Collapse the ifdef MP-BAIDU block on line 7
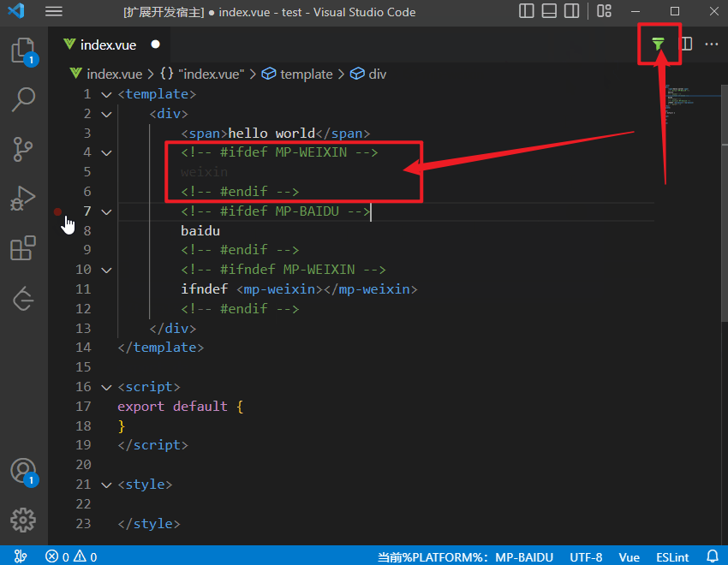 (106, 212)
